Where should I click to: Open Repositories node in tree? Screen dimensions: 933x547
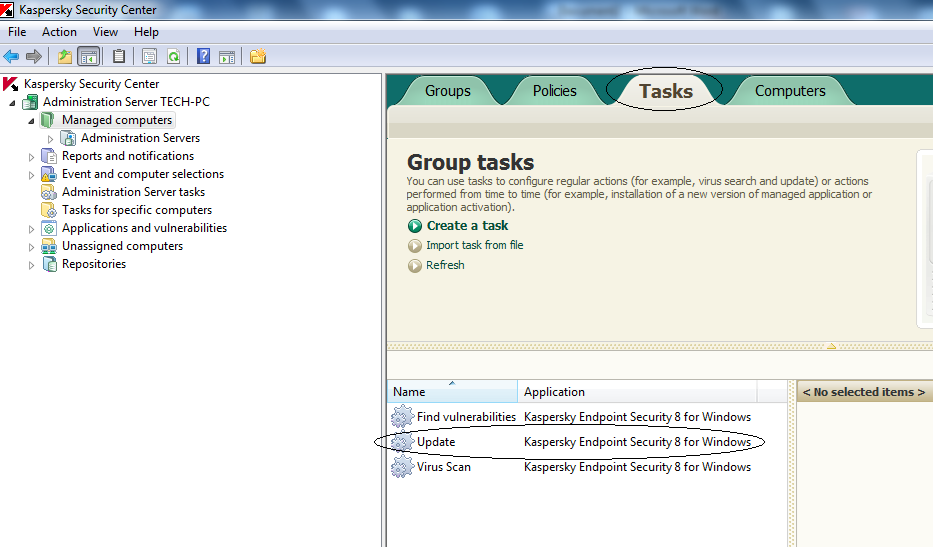pyautogui.click(x=94, y=264)
